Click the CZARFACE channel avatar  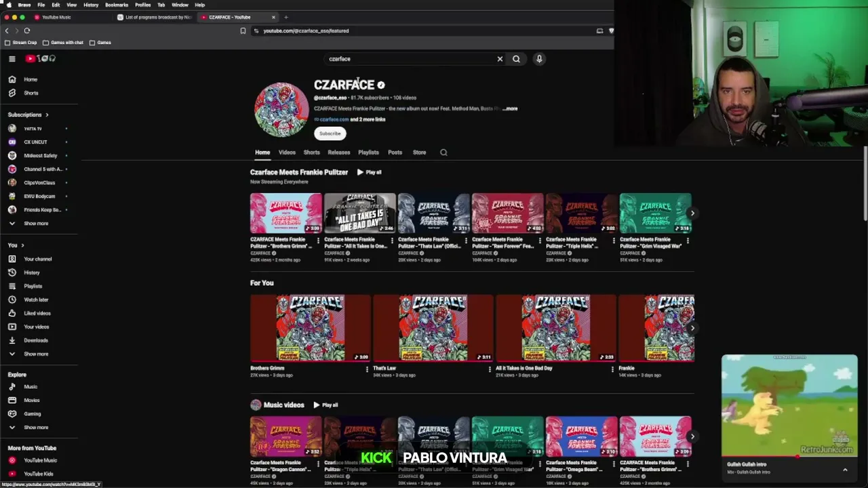[x=281, y=110]
